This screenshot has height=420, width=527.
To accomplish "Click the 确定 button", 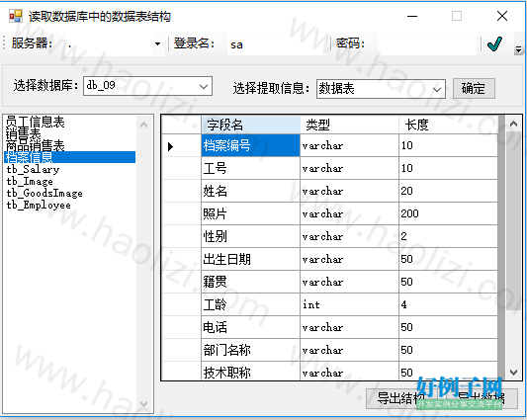I will (x=474, y=89).
